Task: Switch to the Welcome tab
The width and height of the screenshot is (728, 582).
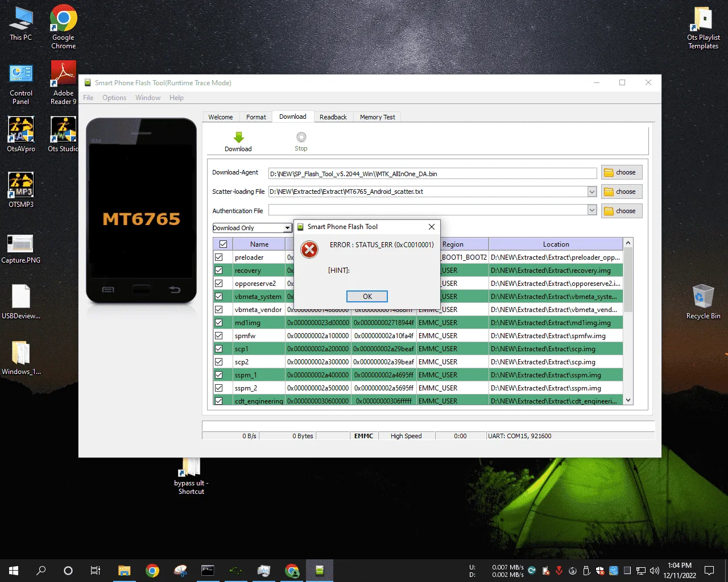Action: [x=221, y=117]
